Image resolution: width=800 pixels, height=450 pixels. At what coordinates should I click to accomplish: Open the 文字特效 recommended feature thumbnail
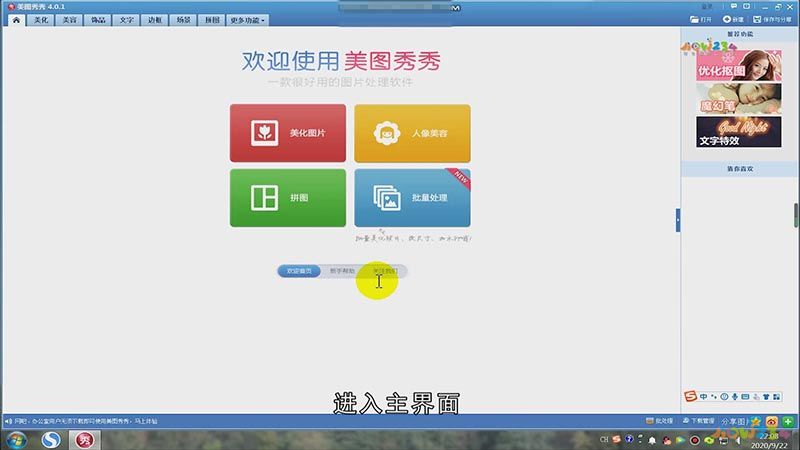[738, 132]
